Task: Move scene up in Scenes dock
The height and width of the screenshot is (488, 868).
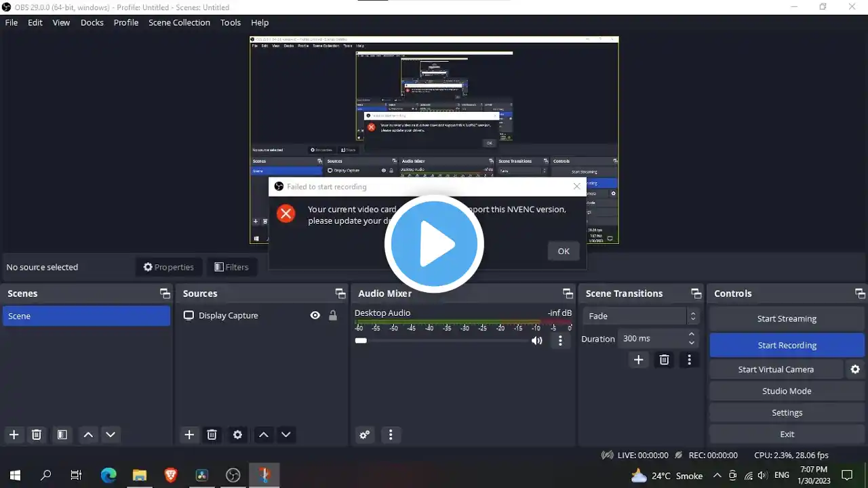Action: pos(88,434)
